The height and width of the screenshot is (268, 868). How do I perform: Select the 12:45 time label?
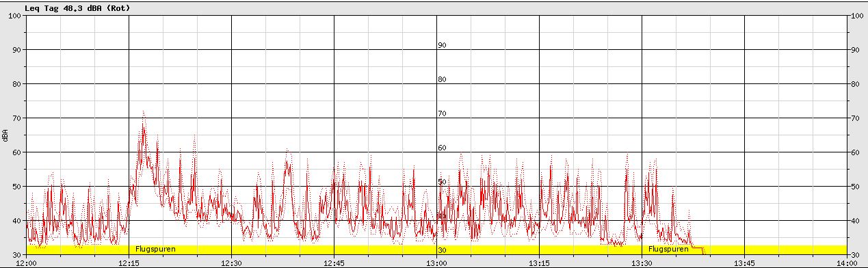pyautogui.click(x=334, y=263)
